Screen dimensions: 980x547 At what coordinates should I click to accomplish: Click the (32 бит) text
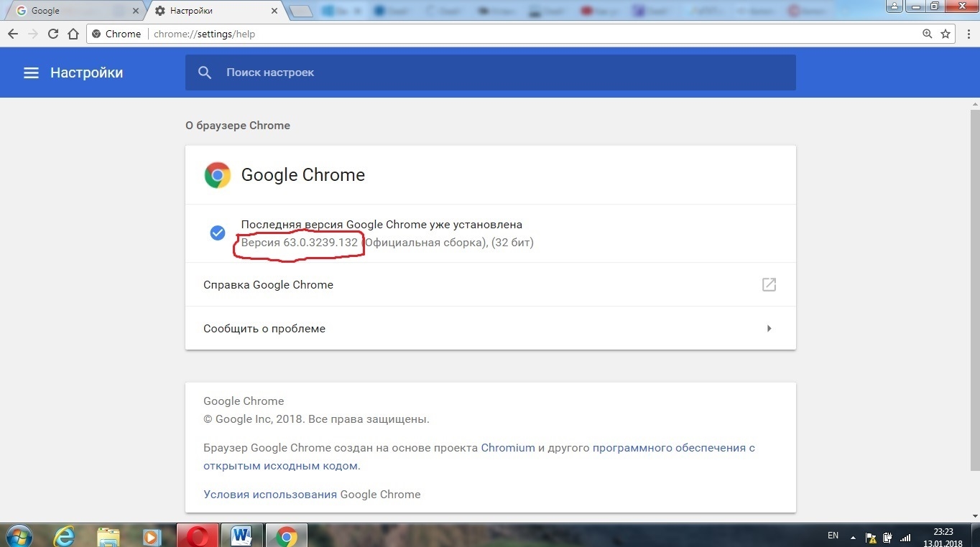(x=512, y=242)
